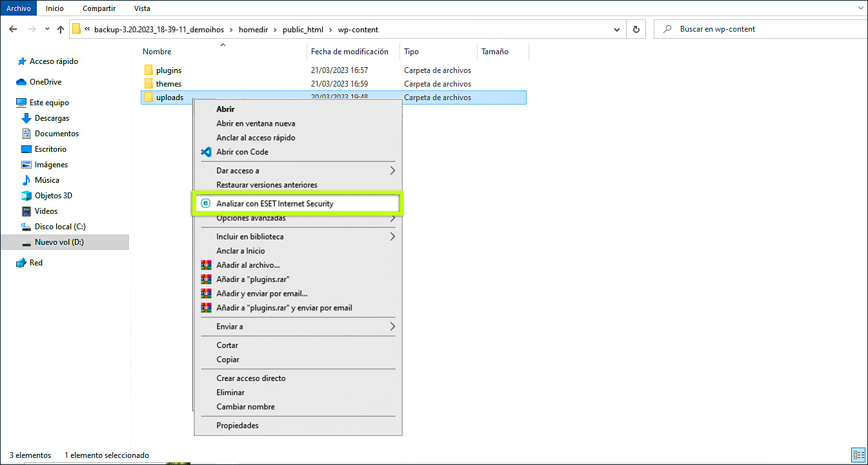Click the up-arrow parent folder button

coord(61,29)
